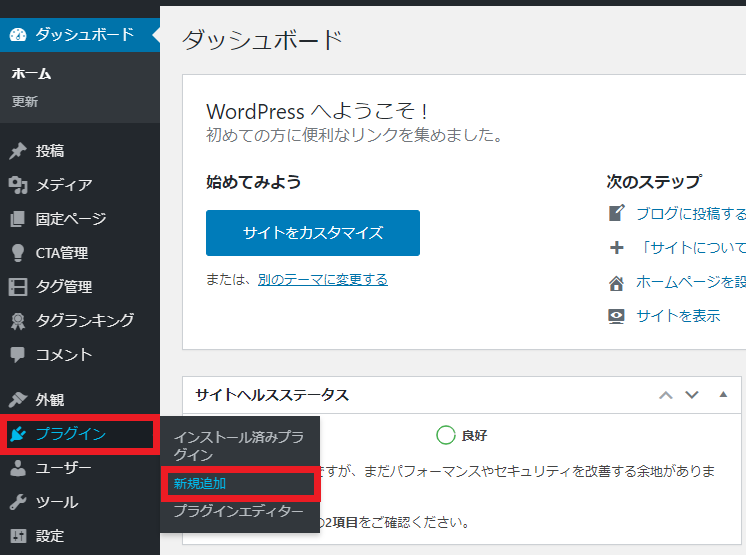Move サイトヘルスステータス panel down with chevron
746x555 pixels.
click(691, 395)
